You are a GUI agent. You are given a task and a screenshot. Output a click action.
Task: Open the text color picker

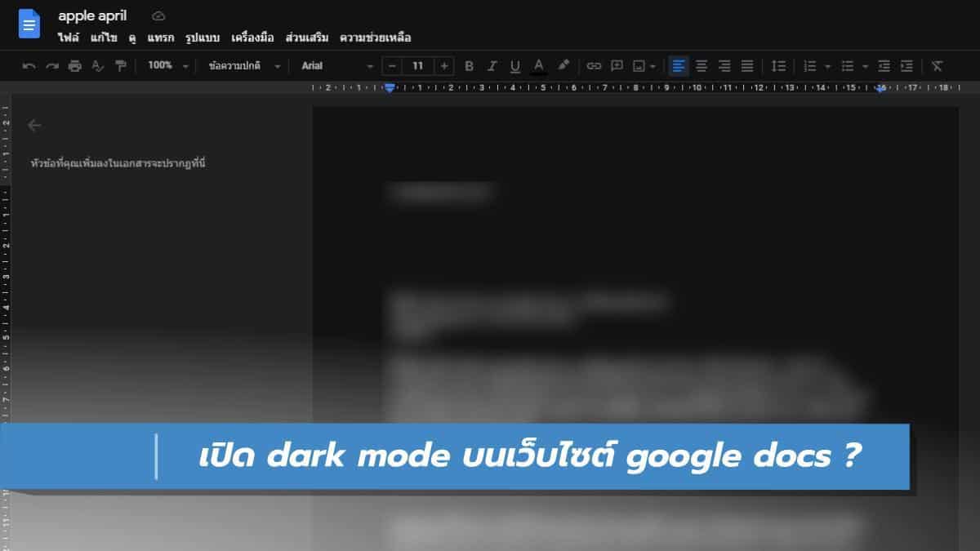538,66
